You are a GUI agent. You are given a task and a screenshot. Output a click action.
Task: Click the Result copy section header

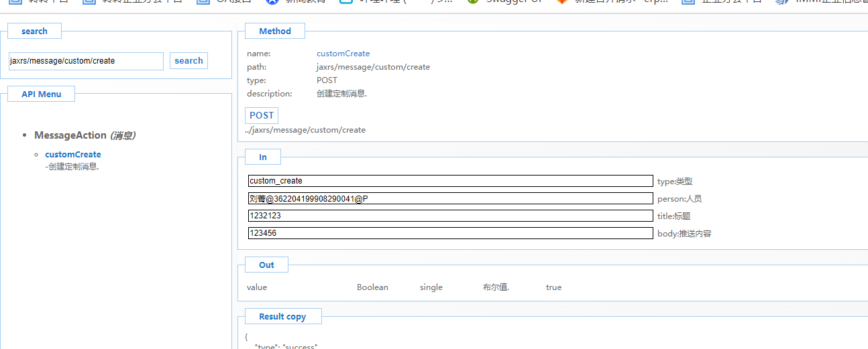(x=282, y=317)
